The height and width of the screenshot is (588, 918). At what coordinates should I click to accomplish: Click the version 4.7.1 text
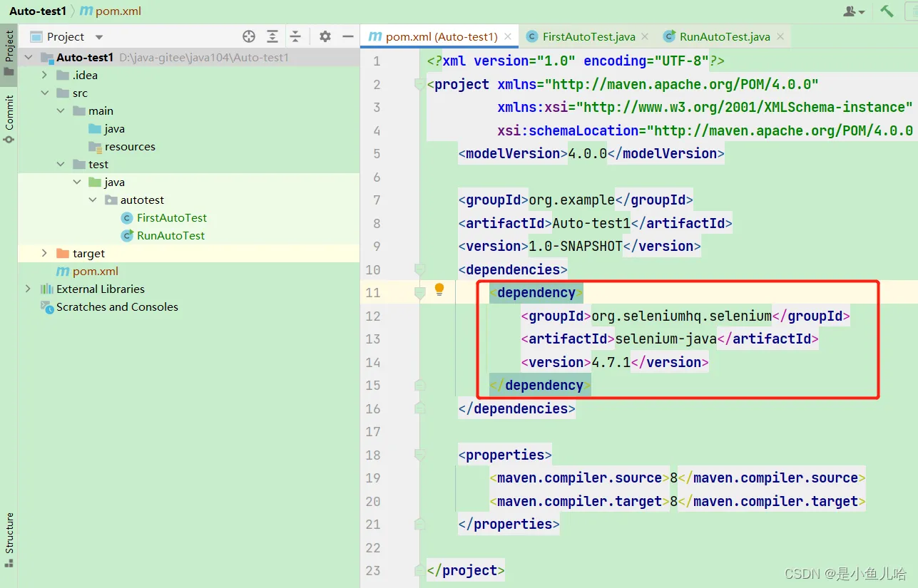pyautogui.click(x=611, y=362)
